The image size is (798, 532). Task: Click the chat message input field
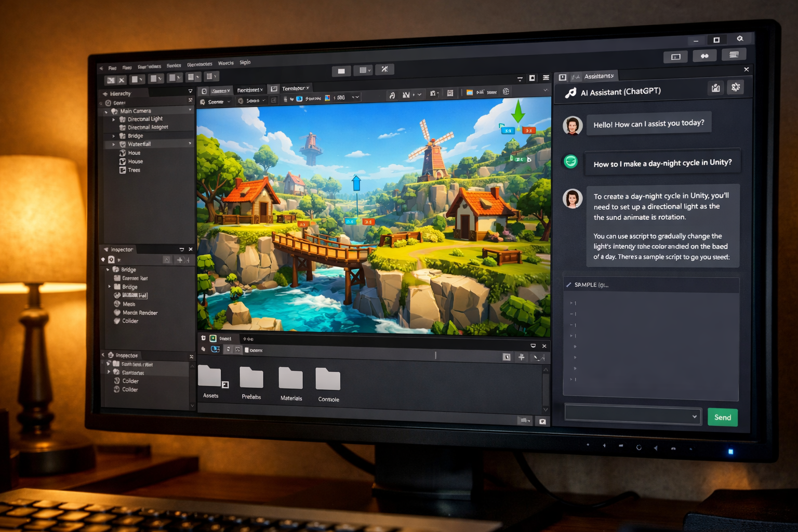(633, 416)
